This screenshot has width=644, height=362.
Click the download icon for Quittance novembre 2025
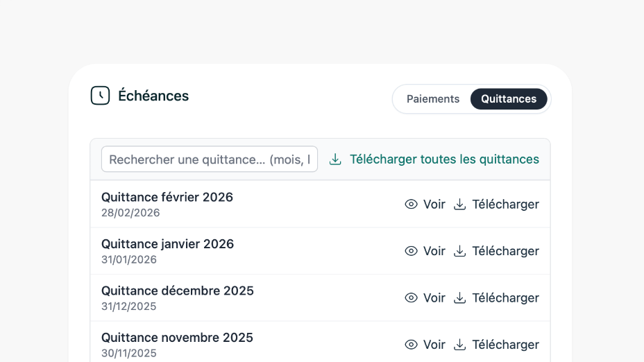click(459, 345)
